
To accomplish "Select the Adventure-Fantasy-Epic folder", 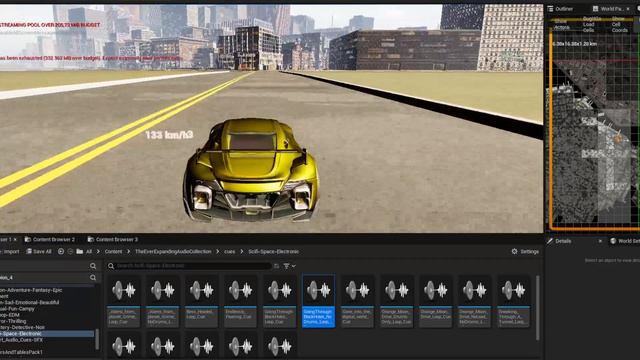I will coord(31,290).
